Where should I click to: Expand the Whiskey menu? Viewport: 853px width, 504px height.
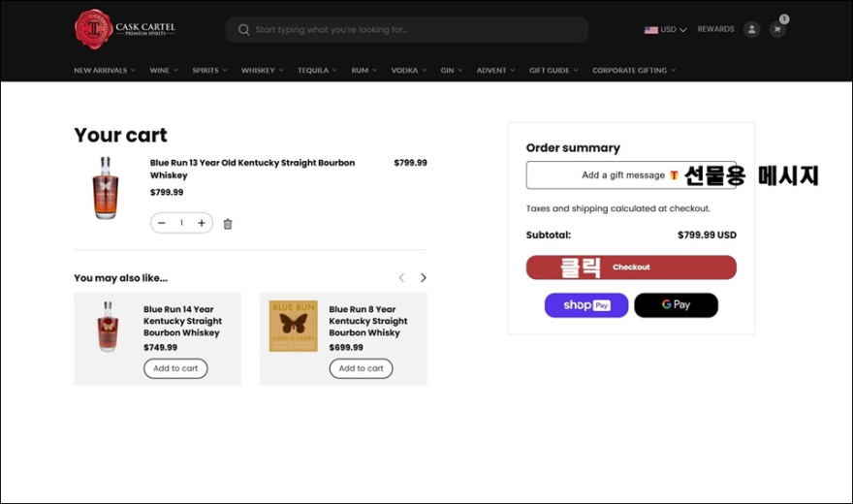click(263, 70)
